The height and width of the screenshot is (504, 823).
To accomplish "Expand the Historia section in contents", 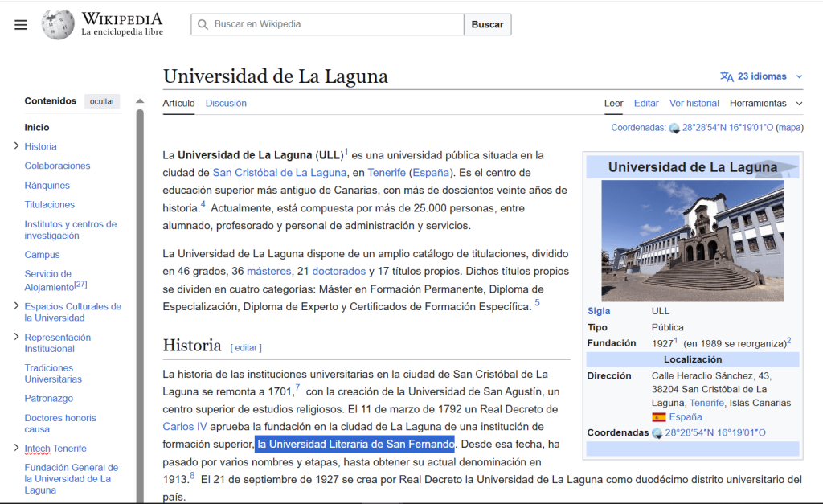I will (16, 146).
